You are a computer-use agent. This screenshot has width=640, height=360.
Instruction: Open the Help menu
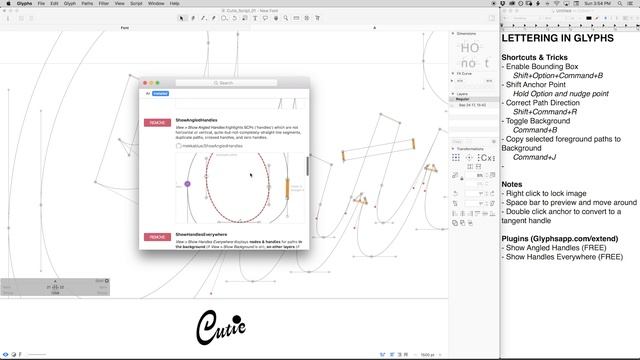[174, 3]
